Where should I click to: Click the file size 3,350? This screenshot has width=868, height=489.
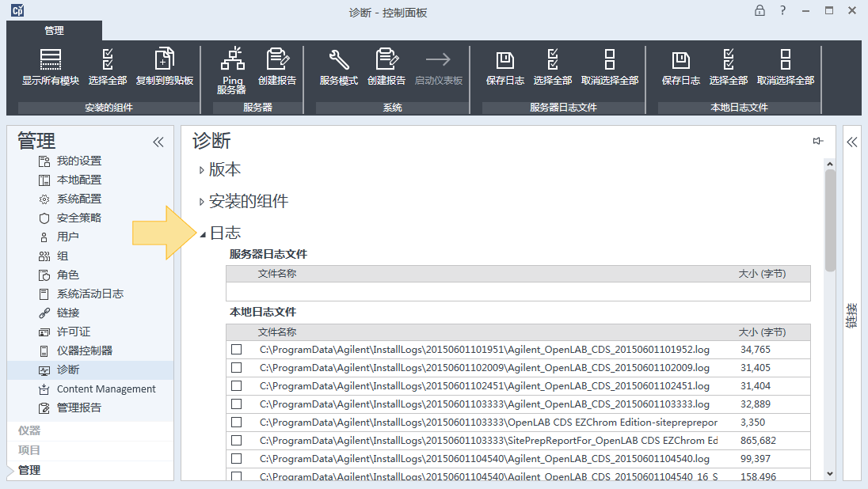(x=752, y=423)
